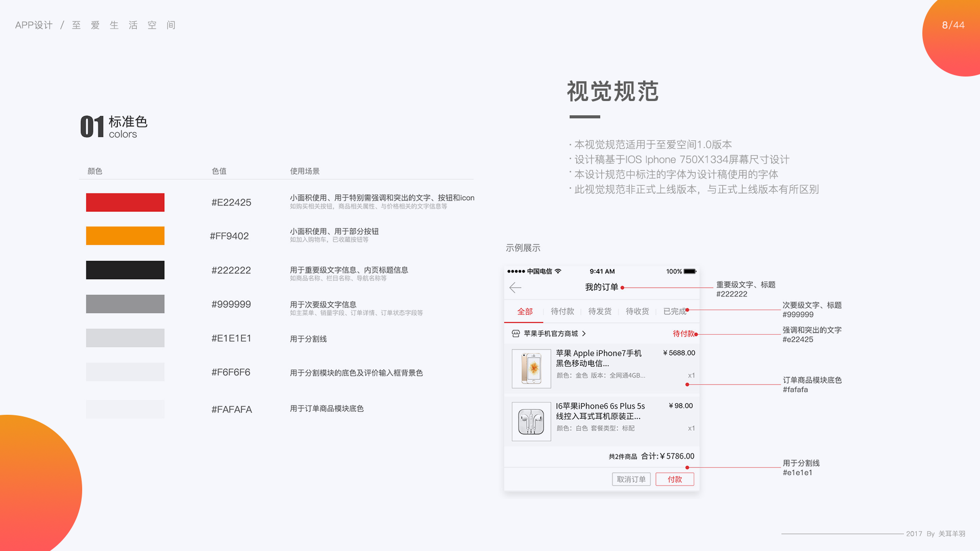Click the 8/44 page number

953,25
